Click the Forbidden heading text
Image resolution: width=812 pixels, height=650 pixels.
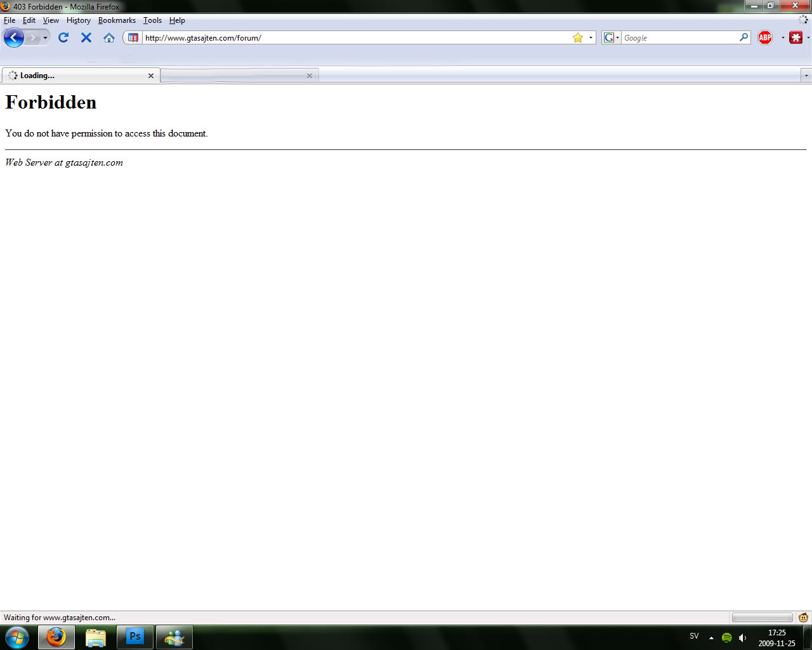[x=51, y=102]
